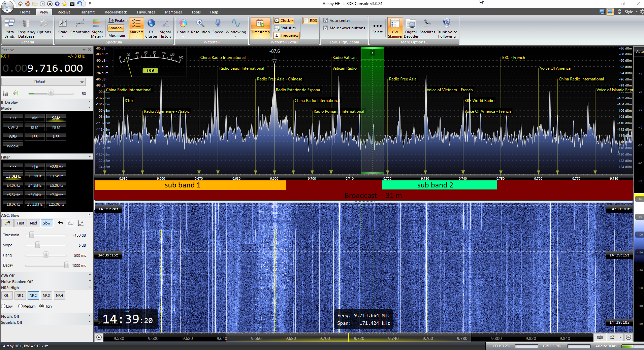The width and height of the screenshot is (644, 350).
Task: Mute audio with the speaker icon
Action: point(15,93)
